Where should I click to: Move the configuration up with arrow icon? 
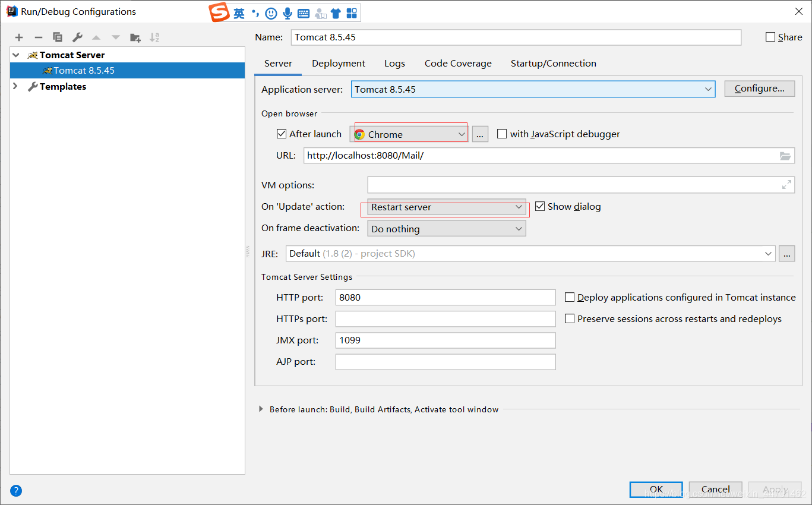click(96, 37)
